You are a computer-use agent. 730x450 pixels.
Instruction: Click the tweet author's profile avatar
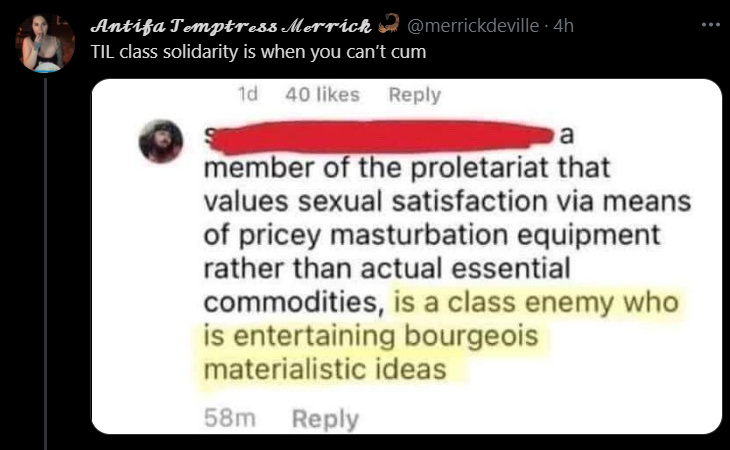(45, 43)
